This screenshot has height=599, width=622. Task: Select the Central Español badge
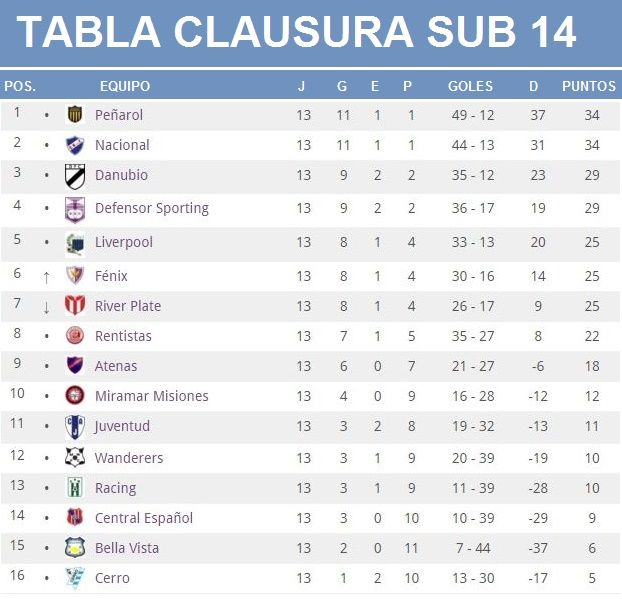[75, 517]
